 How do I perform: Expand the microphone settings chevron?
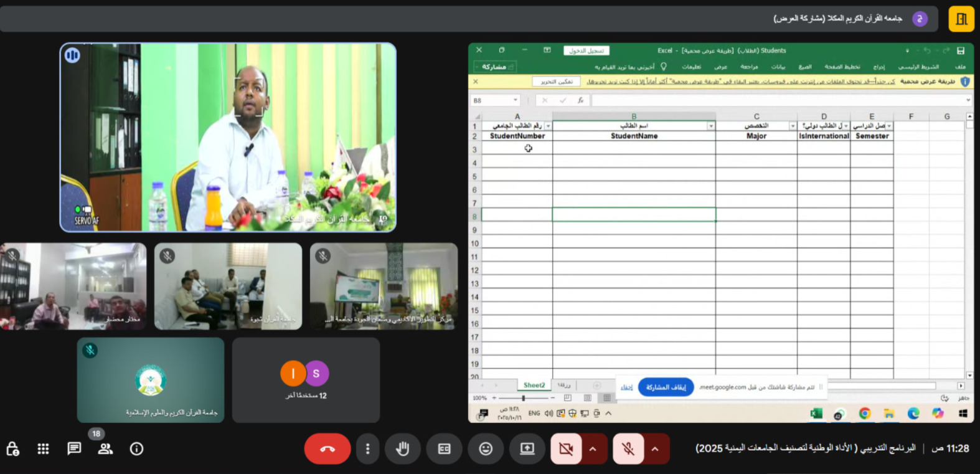click(655, 449)
